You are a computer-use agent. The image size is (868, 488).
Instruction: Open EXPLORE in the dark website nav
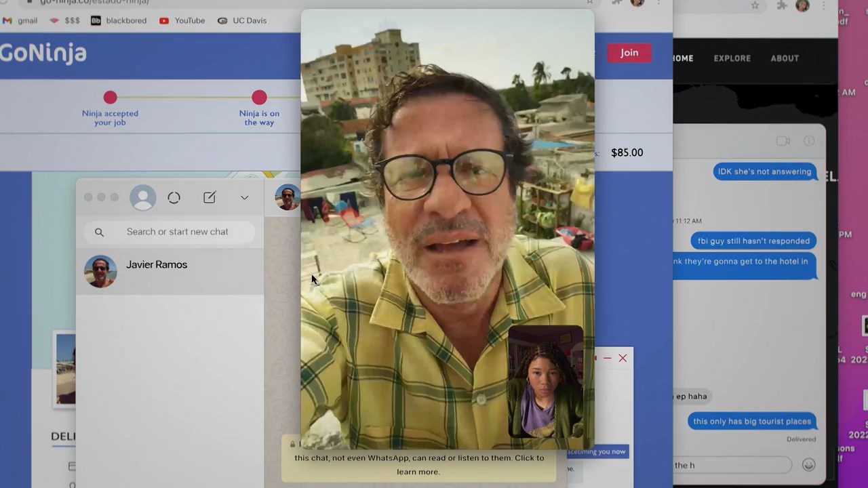pos(732,58)
